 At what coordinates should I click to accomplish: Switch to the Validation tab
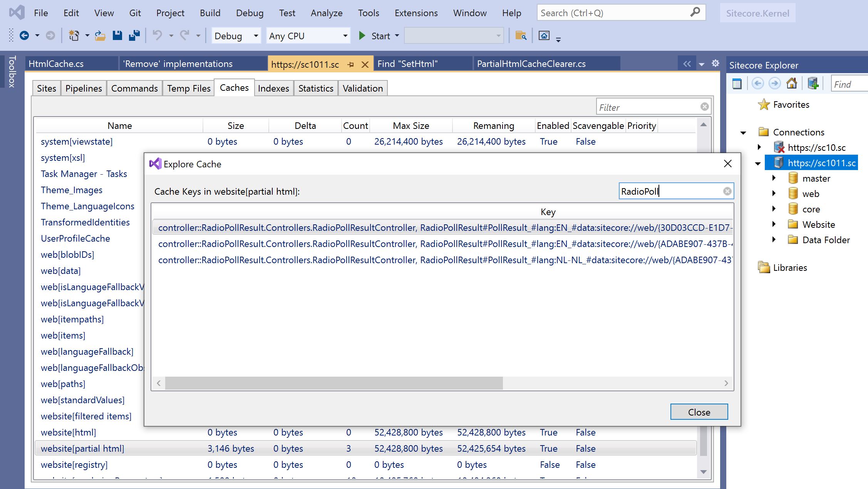(363, 88)
